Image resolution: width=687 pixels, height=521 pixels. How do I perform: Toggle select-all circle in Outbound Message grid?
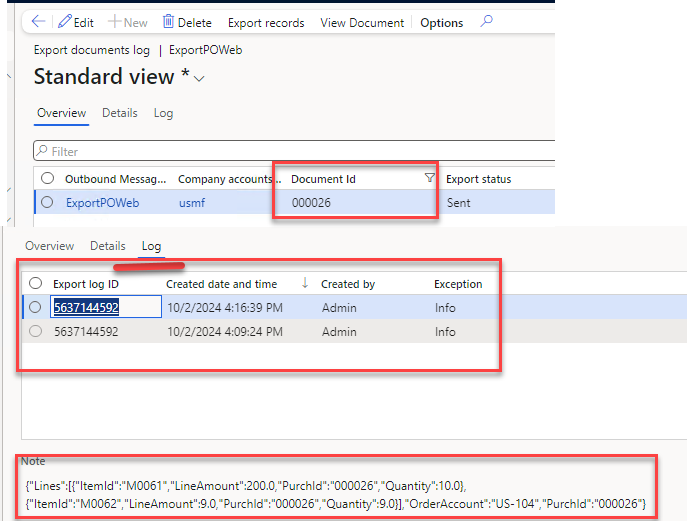pos(47,178)
